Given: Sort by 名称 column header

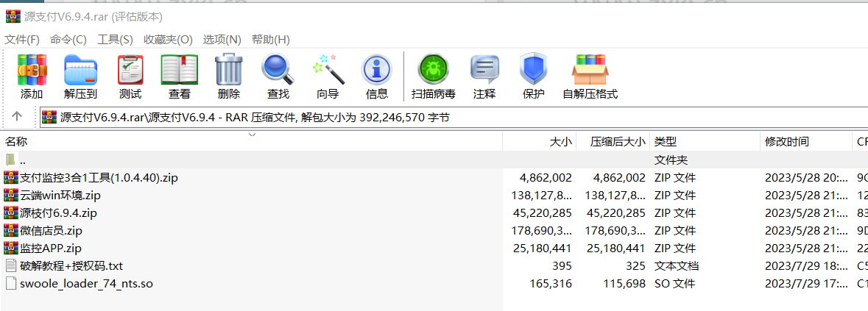Looking at the screenshot, I should pyautogui.click(x=252, y=142).
